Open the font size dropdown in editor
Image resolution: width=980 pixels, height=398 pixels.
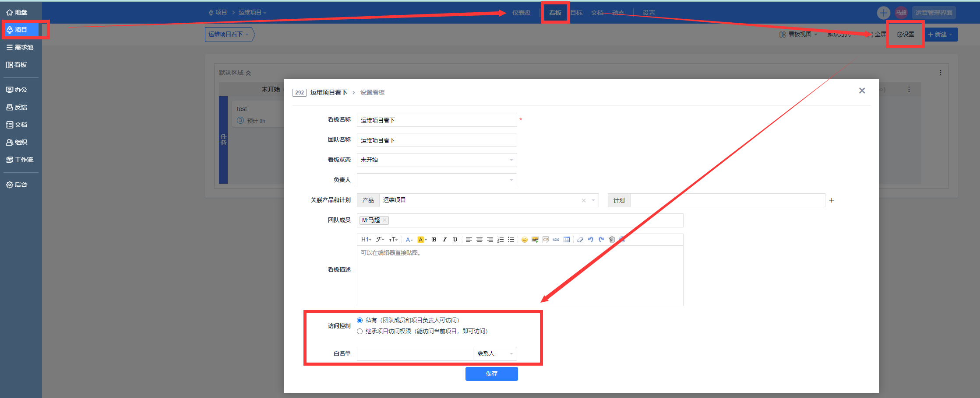point(393,240)
